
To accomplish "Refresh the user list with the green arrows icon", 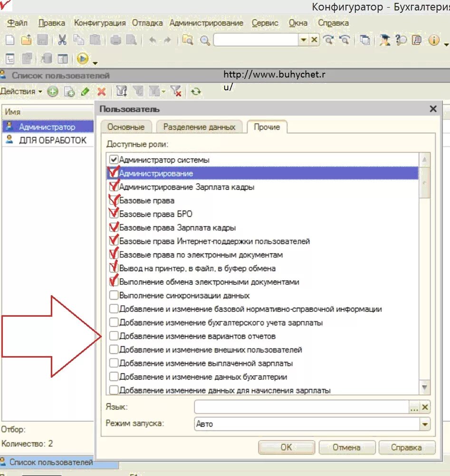I will point(196,91).
